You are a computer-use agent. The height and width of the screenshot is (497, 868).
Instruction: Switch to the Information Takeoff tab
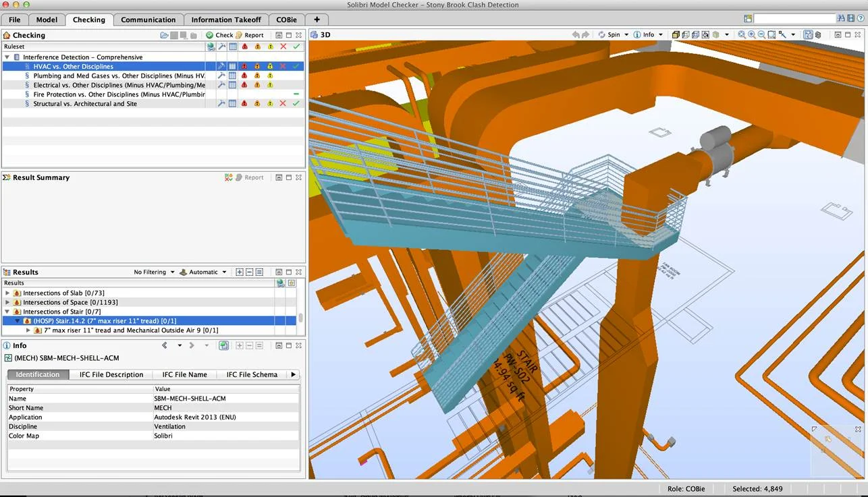226,20
